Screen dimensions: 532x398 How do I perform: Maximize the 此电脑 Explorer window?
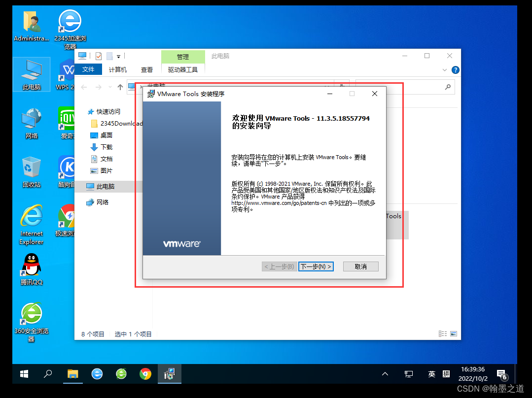pyautogui.click(x=427, y=56)
